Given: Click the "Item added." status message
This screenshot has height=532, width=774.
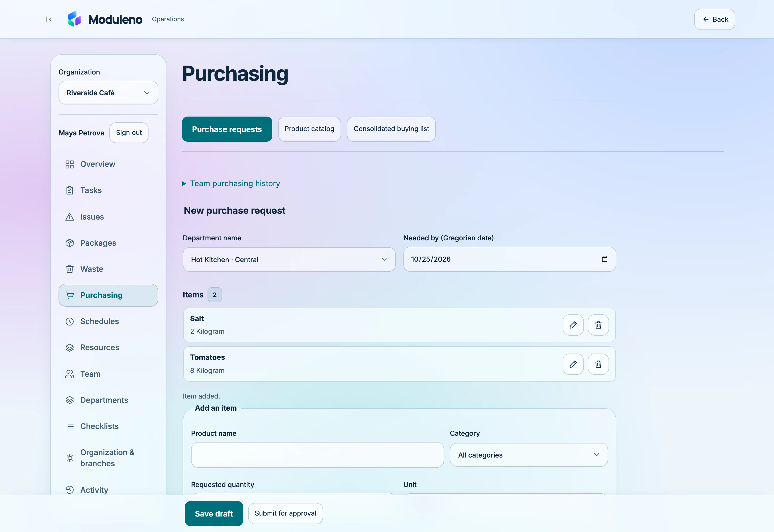Looking at the screenshot, I should point(201,396).
